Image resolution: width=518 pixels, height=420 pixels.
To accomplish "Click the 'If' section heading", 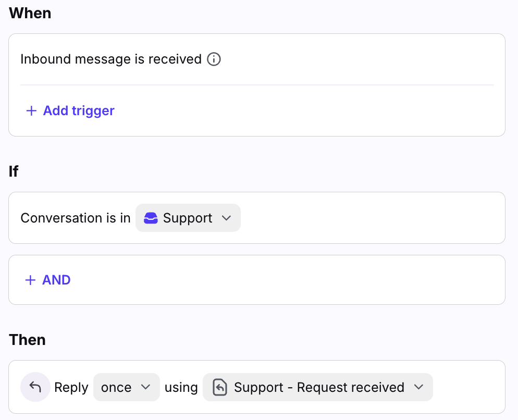I will [x=14, y=171].
